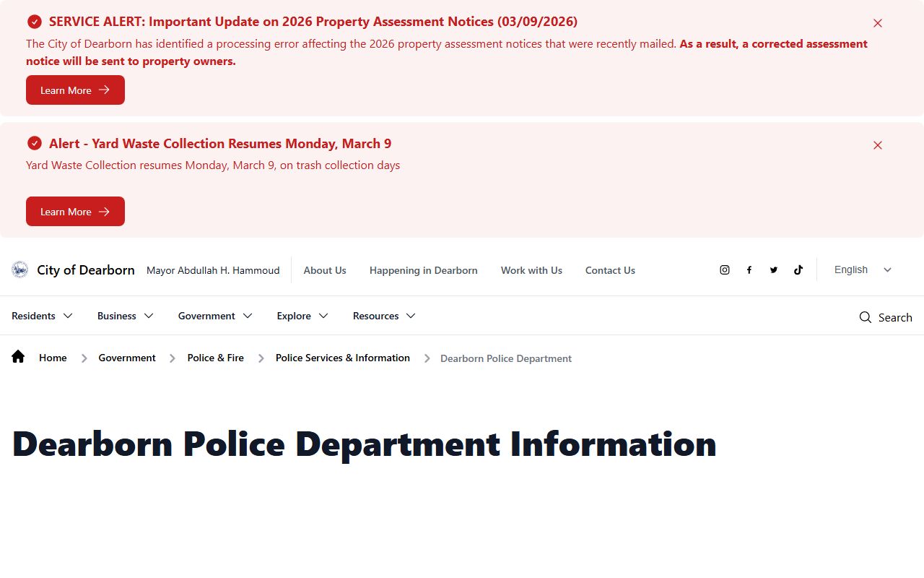This screenshot has width=924, height=578.
Task: Go to Police Services & Information breadcrumb
Action: 343,358
